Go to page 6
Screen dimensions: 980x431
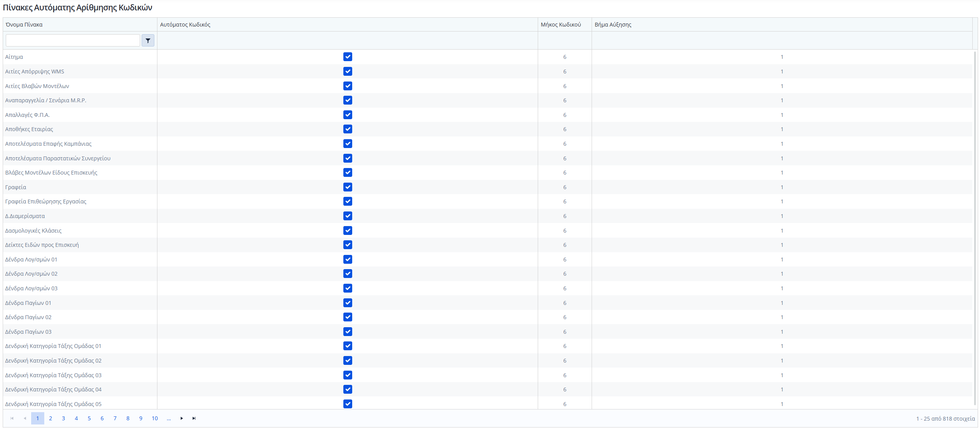tap(102, 418)
